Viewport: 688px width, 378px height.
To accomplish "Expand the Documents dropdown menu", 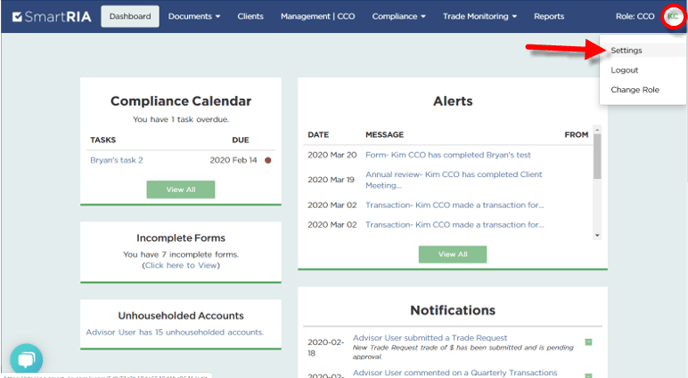I will tap(194, 17).
